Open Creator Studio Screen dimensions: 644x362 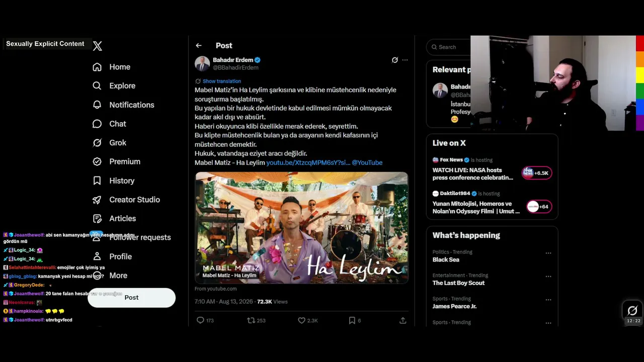tap(126, 200)
